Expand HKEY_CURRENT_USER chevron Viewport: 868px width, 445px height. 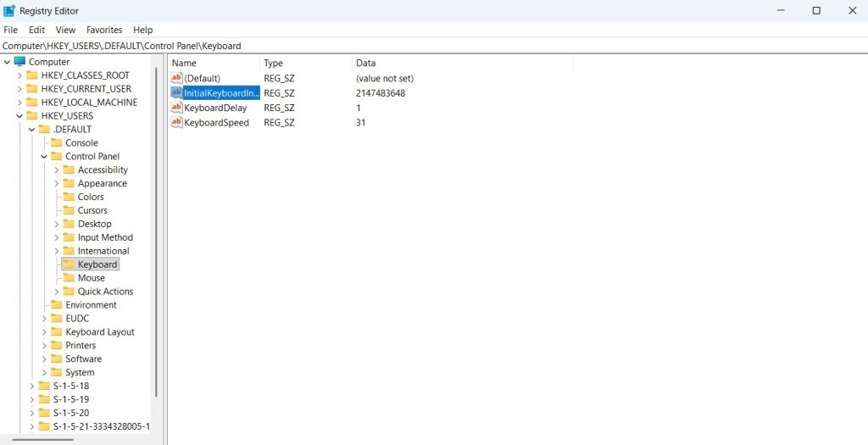[19, 89]
